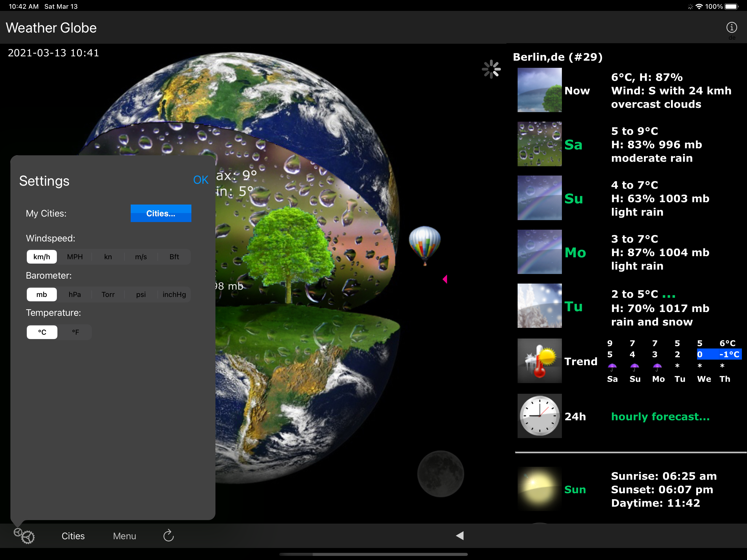
Task: Switch temperature unit to °F
Action: 75,332
